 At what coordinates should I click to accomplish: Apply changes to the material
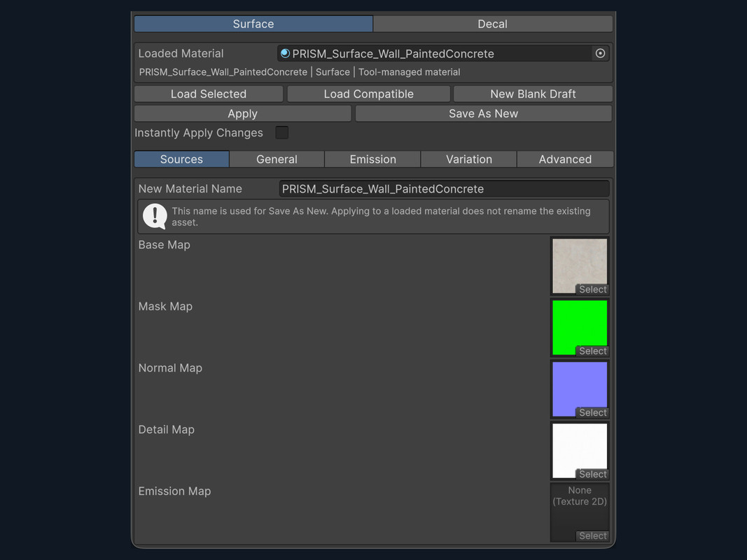(242, 113)
